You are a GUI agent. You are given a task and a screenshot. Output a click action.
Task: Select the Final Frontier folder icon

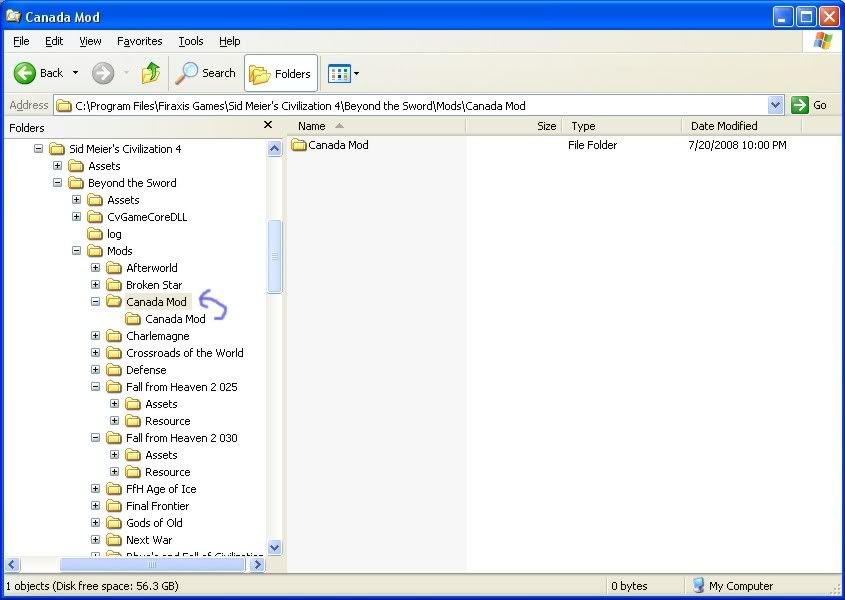click(x=114, y=506)
